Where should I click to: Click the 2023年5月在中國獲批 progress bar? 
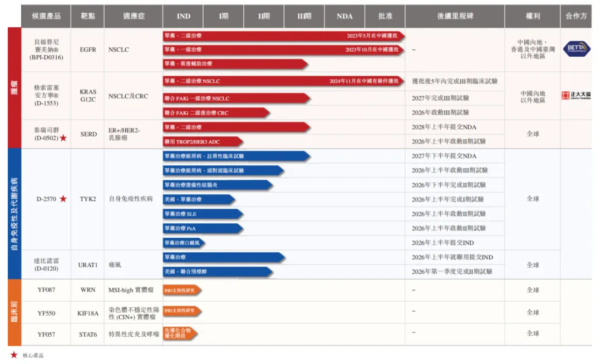[x=283, y=36]
